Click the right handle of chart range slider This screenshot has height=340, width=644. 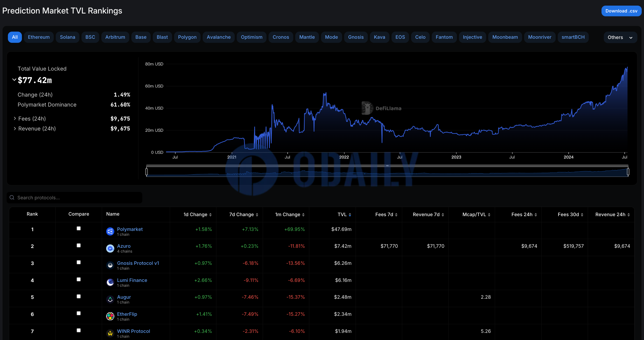(x=628, y=172)
